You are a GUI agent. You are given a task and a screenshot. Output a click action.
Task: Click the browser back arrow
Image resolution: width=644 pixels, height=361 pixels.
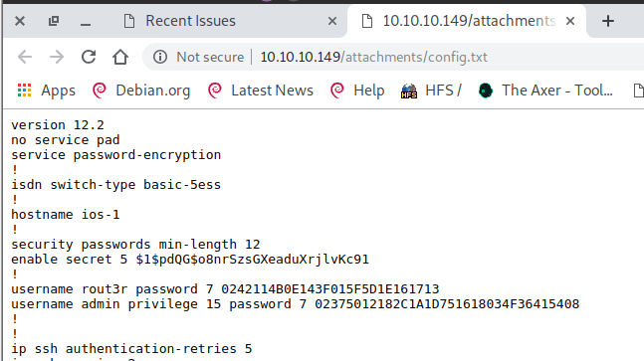point(25,57)
